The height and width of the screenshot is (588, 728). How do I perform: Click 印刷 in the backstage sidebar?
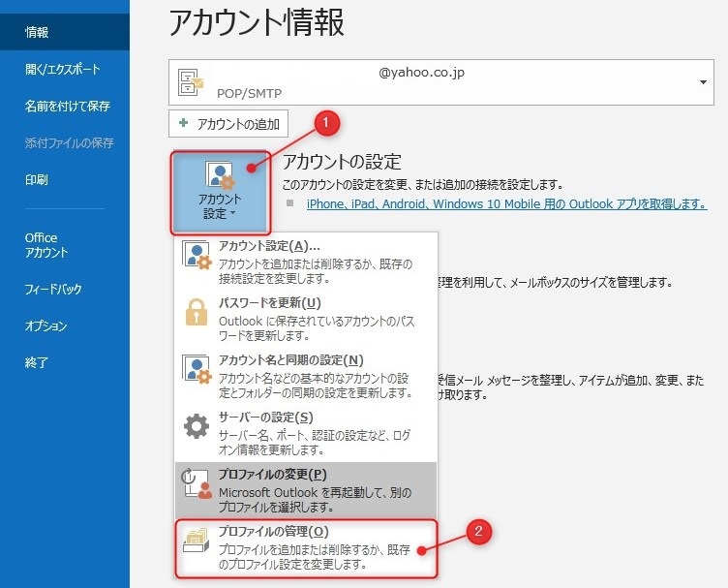(37, 180)
